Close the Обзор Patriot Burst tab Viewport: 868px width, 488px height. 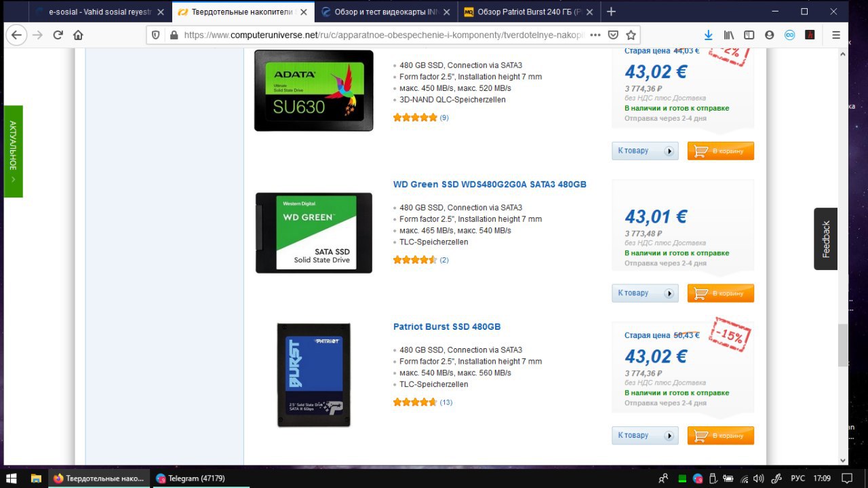click(589, 12)
